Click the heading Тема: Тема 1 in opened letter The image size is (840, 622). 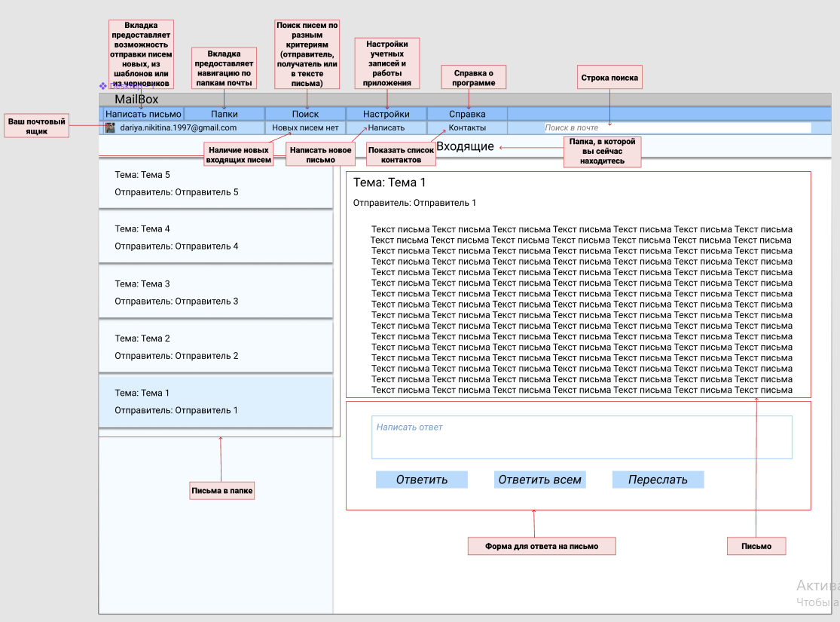[x=389, y=182]
